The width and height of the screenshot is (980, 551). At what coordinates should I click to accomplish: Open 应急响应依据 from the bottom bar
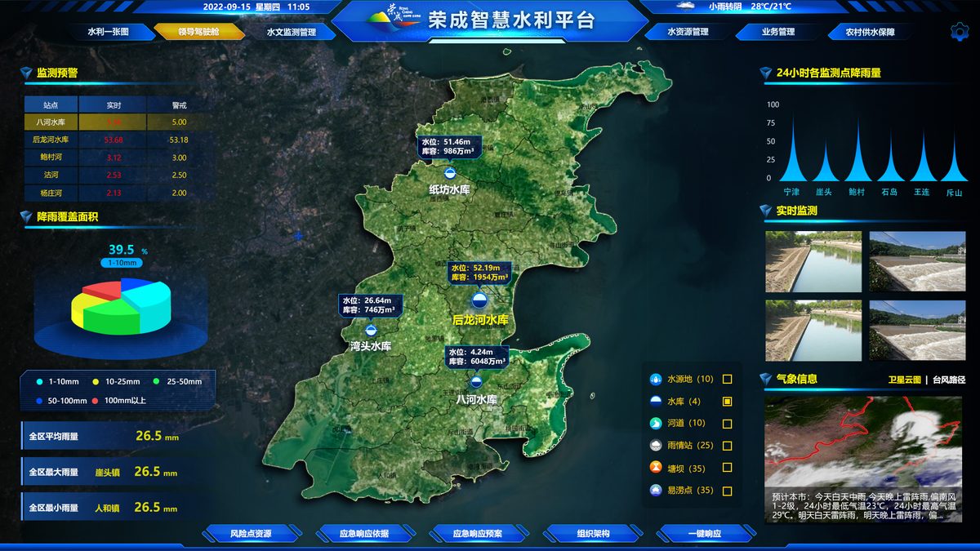(x=364, y=534)
